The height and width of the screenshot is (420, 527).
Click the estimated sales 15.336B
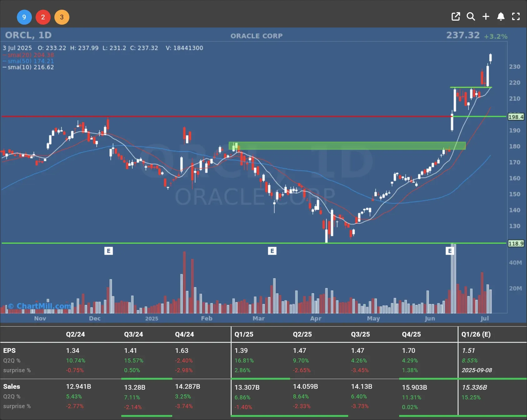tap(474, 387)
